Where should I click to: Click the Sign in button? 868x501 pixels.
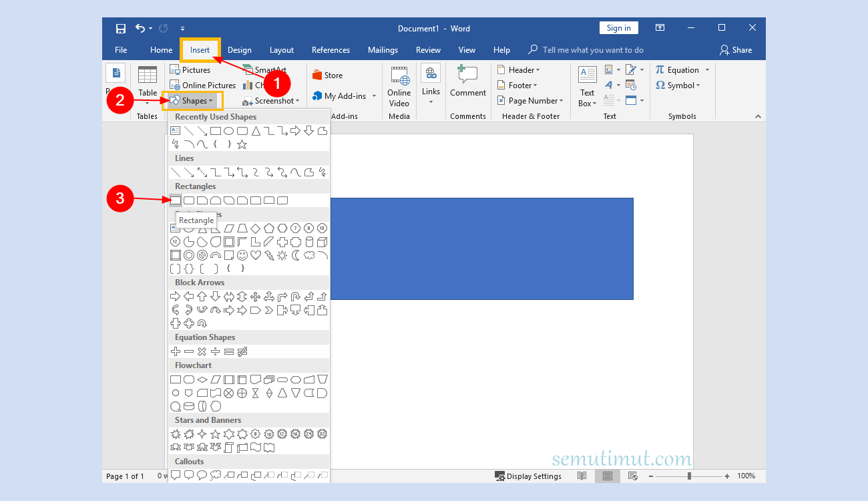(619, 28)
